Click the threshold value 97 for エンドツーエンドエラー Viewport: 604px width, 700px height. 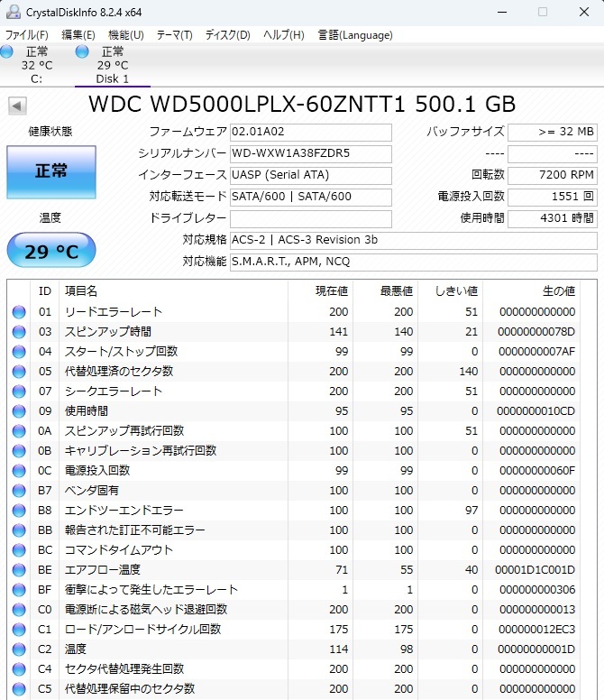(471, 511)
